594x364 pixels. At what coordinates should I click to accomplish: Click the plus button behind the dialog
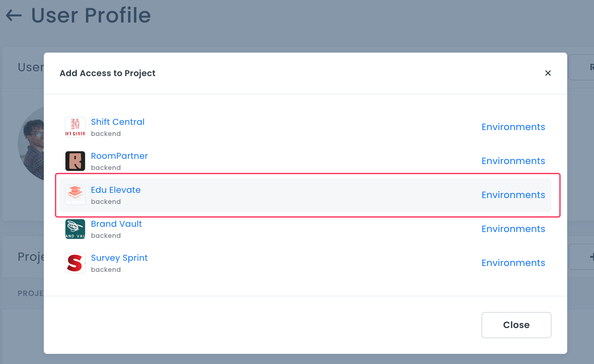click(590, 257)
